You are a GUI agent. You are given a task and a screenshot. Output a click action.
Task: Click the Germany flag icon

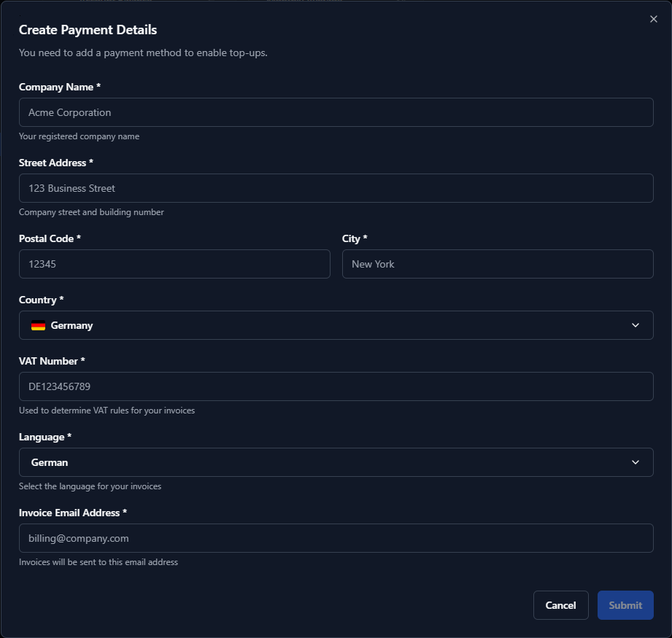[38, 326]
